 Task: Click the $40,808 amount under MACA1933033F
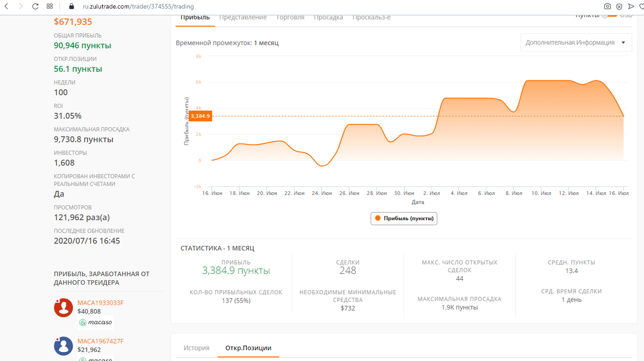(x=89, y=312)
